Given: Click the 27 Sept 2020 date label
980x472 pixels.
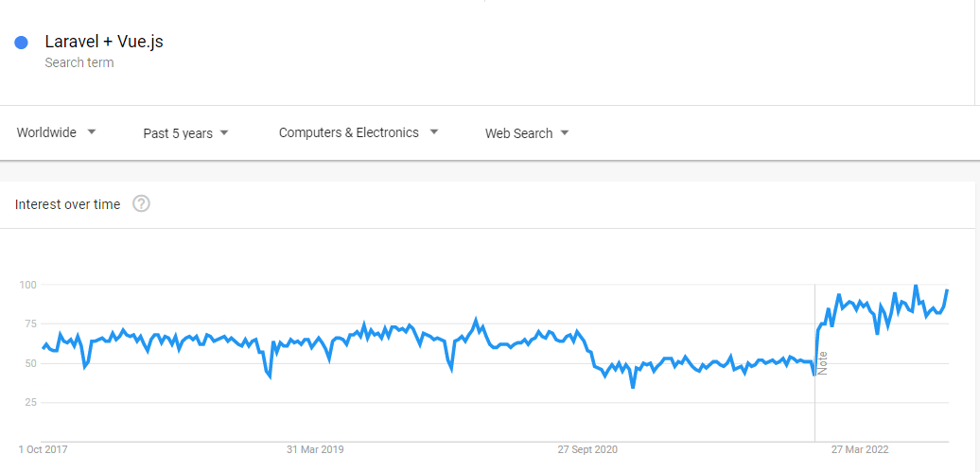Looking at the screenshot, I should click(x=587, y=449).
